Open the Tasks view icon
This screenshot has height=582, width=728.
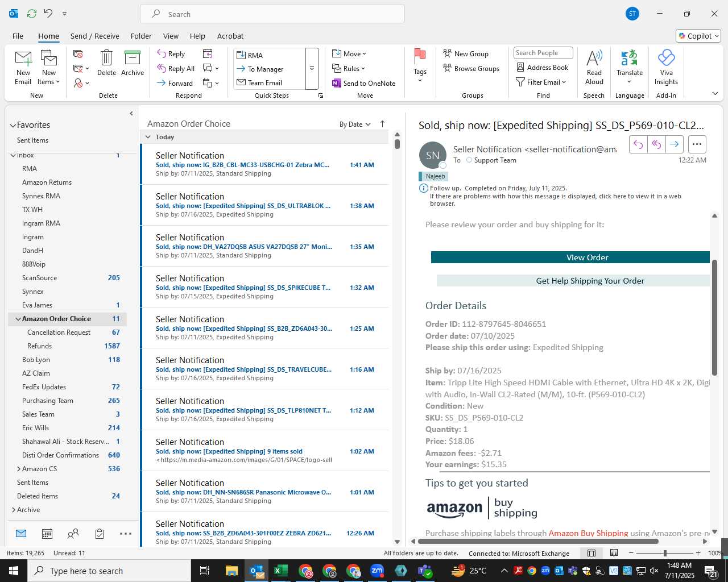[x=100, y=533]
